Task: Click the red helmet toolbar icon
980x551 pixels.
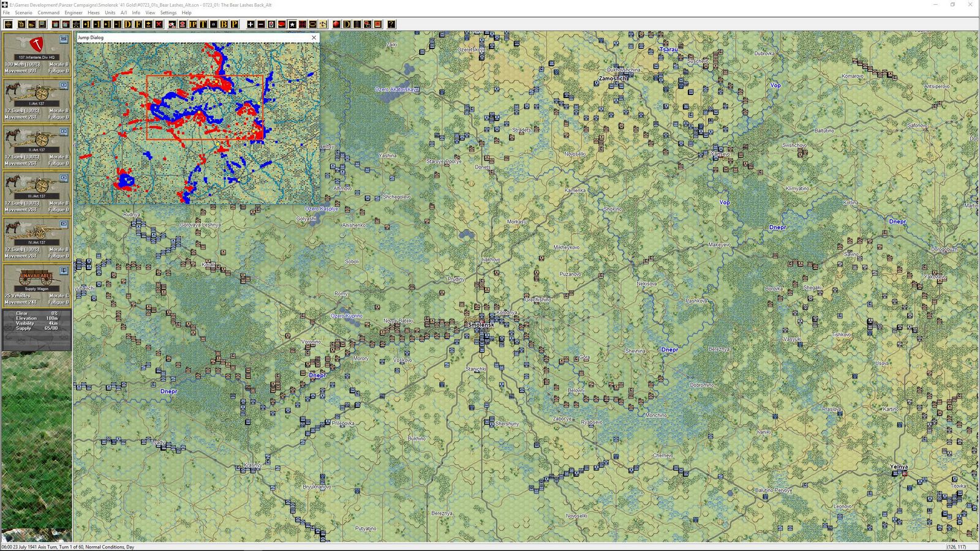Action: click(282, 24)
